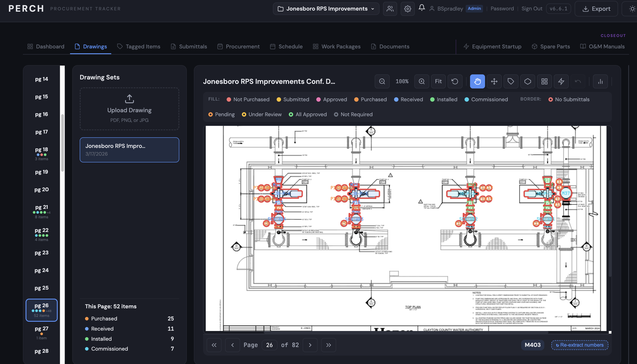Click the lightning bolt auto-detect tool

tap(561, 81)
